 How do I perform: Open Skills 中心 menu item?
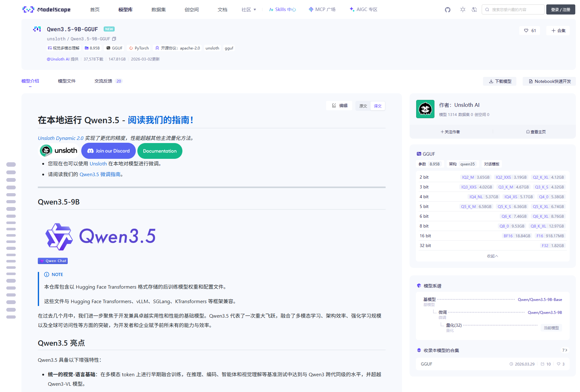pyautogui.click(x=283, y=9)
